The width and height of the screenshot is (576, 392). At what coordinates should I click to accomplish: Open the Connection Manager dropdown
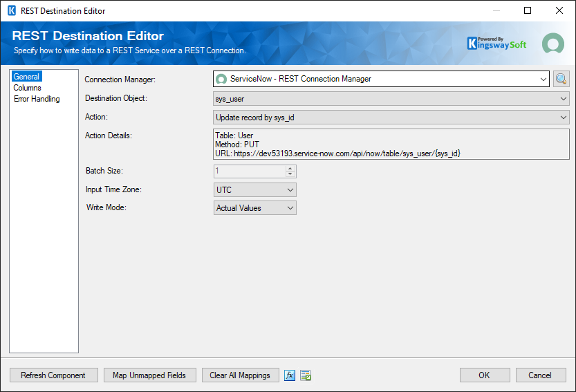(x=544, y=79)
